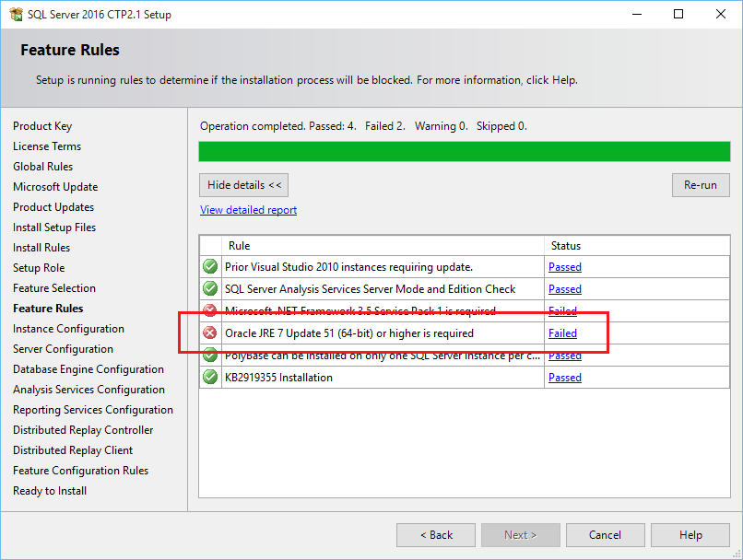Select the Analysis Services Configuration step
The height and width of the screenshot is (560, 743).
[x=89, y=390]
